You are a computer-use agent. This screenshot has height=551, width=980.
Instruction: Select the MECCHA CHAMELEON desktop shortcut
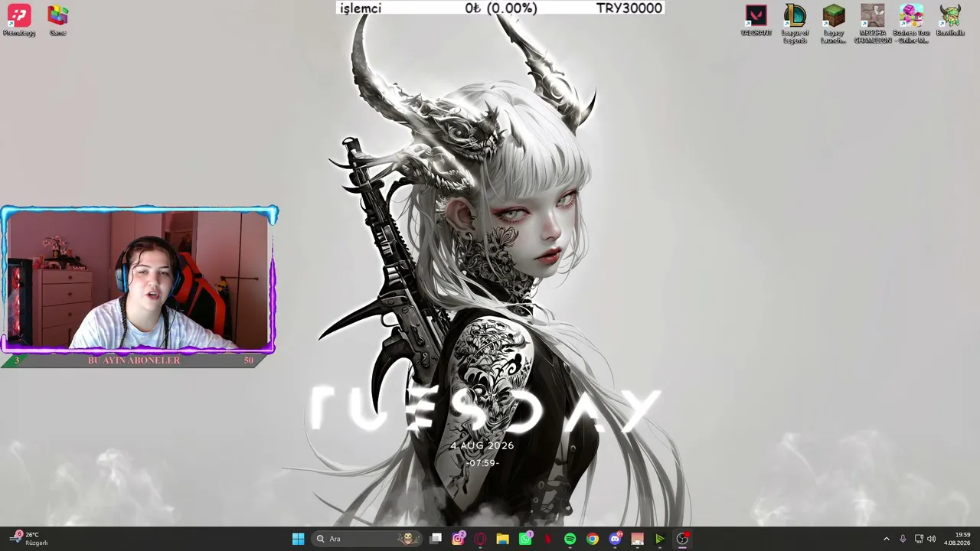point(872,24)
